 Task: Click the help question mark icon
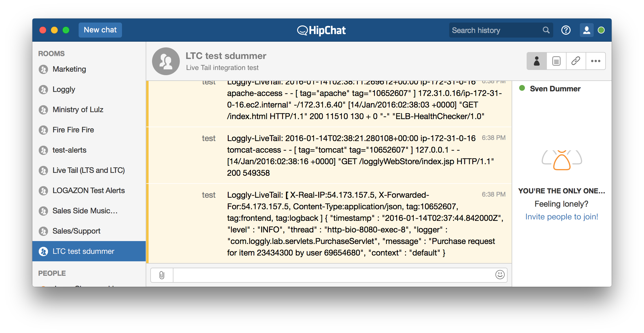[566, 30]
